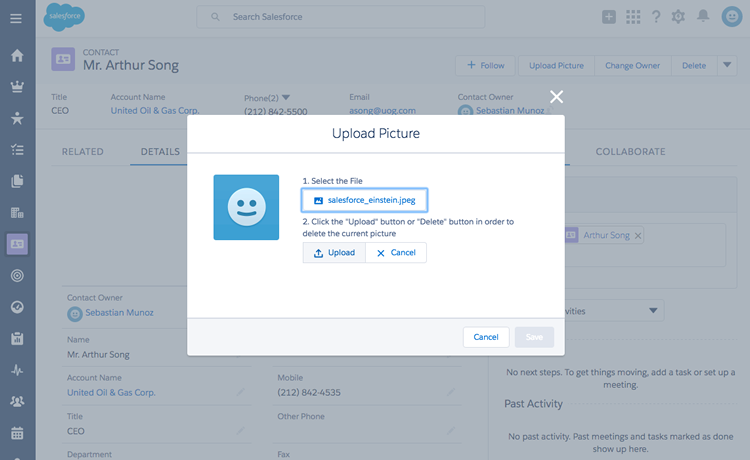Expand the more actions dropdown arrow
The image size is (750, 460).
pos(727,66)
